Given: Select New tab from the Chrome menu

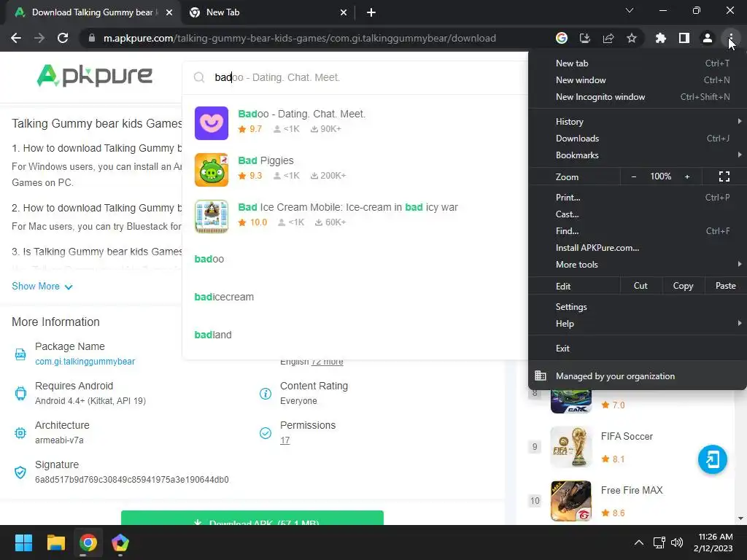Looking at the screenshot, I should tap(638, 63).
